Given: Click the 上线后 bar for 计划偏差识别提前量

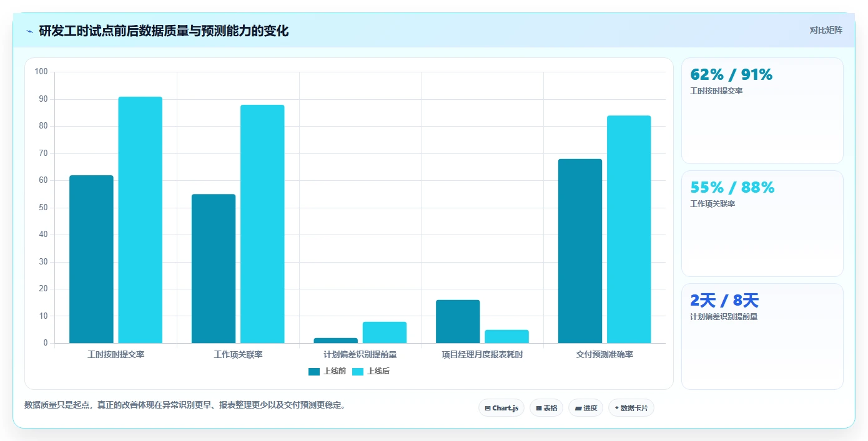Looking at the screenshot, I should click(385, 332).
